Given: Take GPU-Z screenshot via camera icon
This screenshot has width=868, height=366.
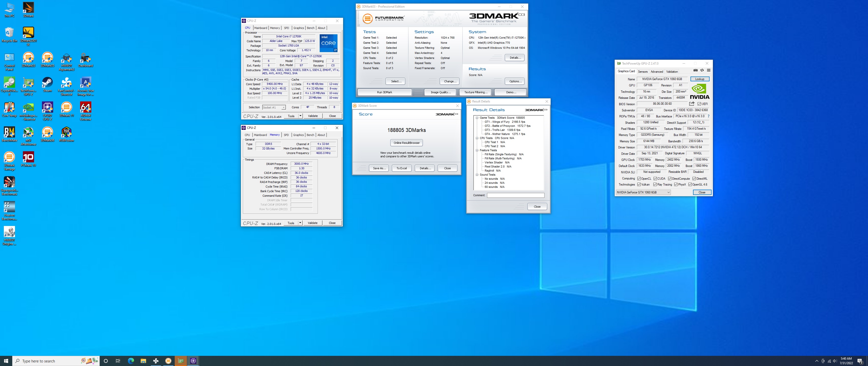Looking at the screenshot, I should click(695, 70).
